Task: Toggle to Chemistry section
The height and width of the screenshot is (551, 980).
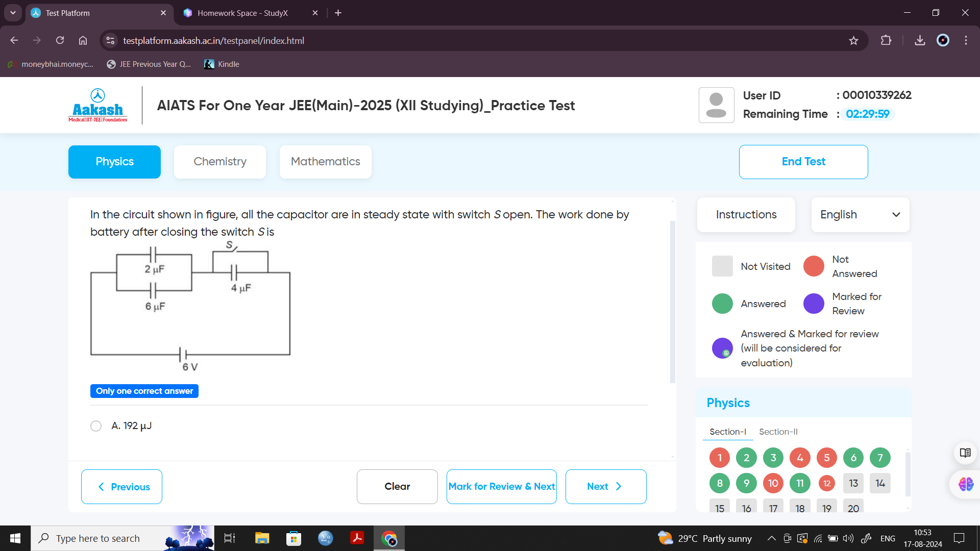Action: 220,161
